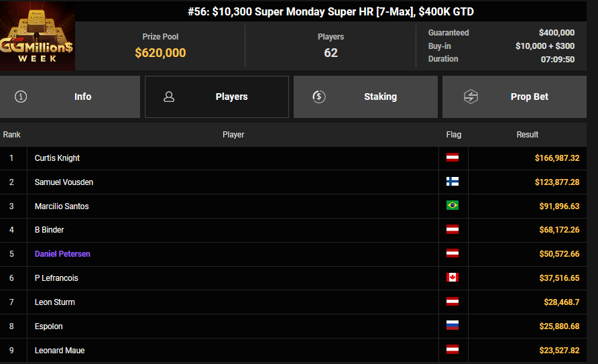598x364 pixels.
Task: Click Curtis Knight's country flag
Action: click(x=453, y=158)
